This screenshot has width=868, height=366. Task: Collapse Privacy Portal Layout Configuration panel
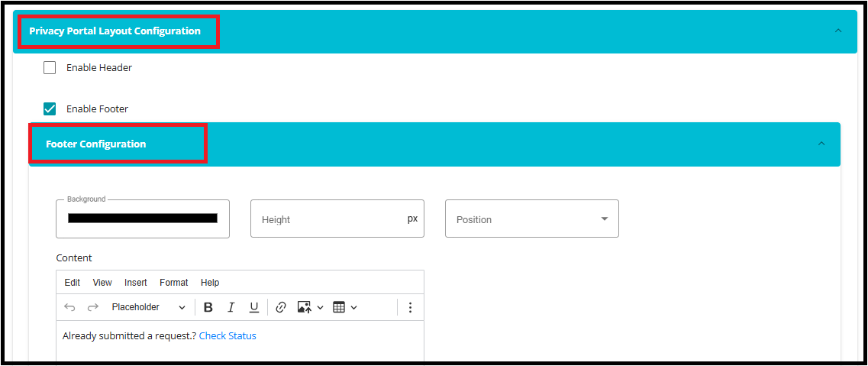tap(838, 31)
